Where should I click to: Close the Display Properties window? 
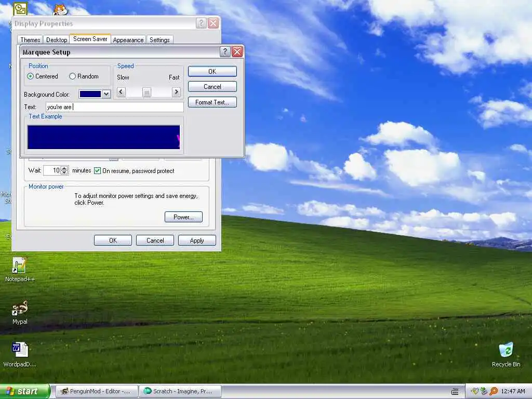click(213, 23)
